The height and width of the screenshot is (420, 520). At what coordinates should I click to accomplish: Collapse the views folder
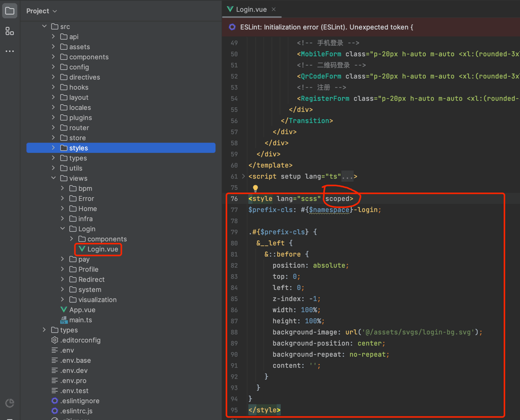click(x=54, y=178)
